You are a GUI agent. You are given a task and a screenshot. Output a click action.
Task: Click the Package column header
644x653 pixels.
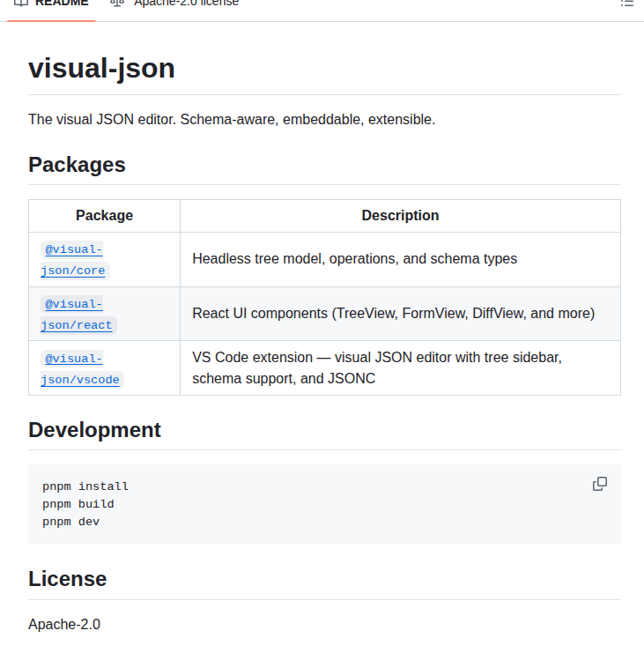pyautogui.click(x=105, y=216)
